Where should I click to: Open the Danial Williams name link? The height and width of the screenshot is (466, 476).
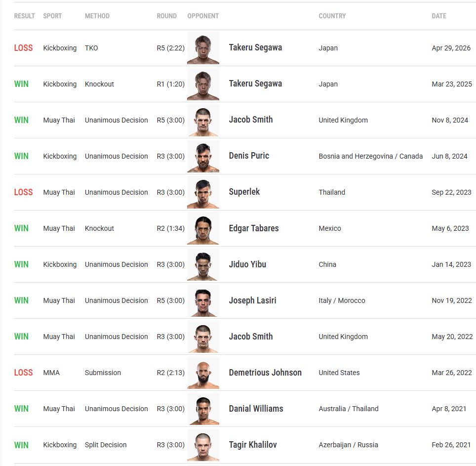(256, 409)
